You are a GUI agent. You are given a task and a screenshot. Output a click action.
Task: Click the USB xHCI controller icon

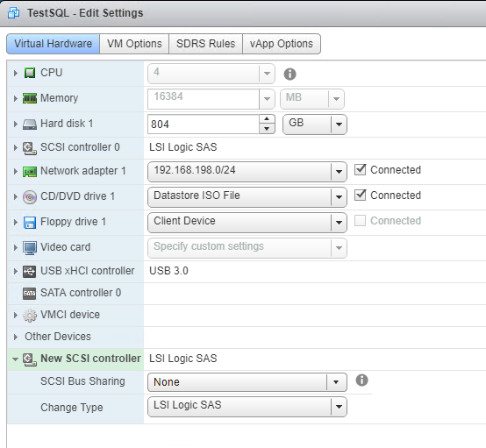point(30,272)
